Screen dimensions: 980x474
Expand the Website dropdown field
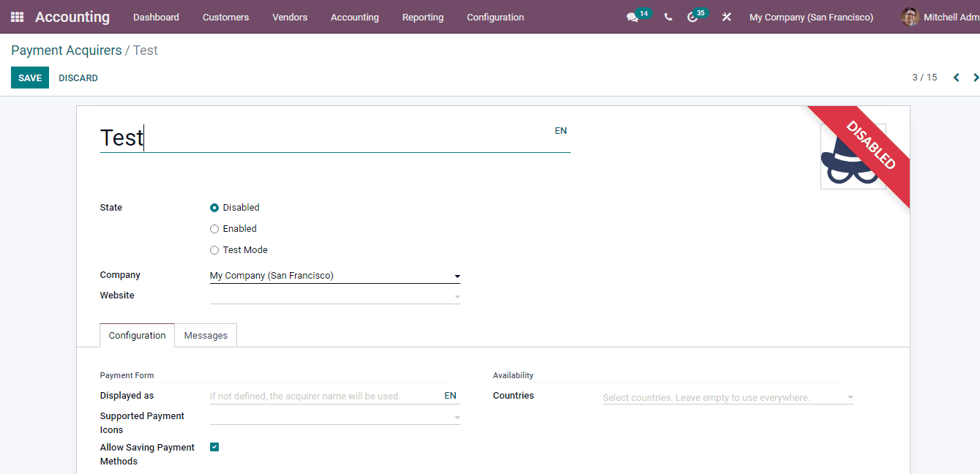(457, 296)
